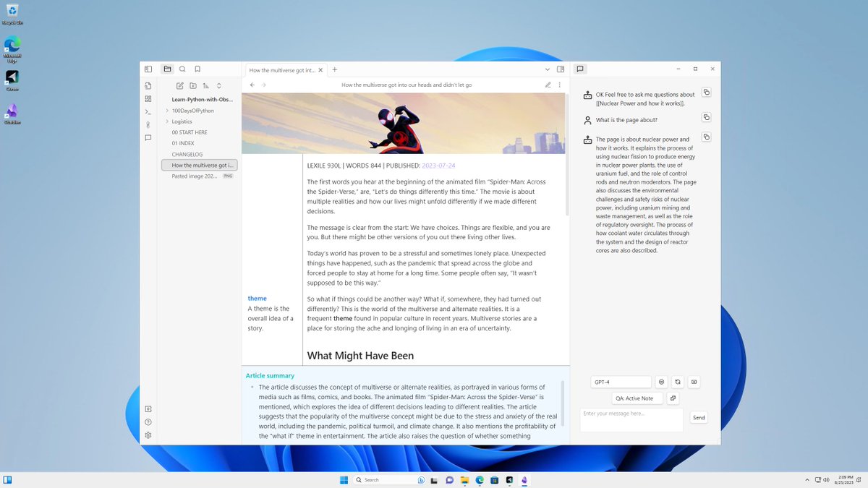Open Obsidian settings gear
The image size is (868, 488).
(148, 435)
